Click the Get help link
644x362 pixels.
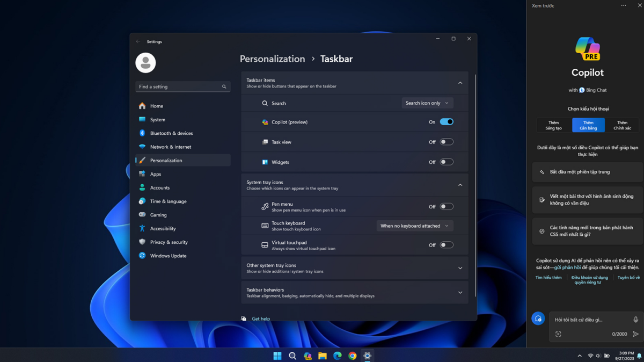tap(261, 318)
